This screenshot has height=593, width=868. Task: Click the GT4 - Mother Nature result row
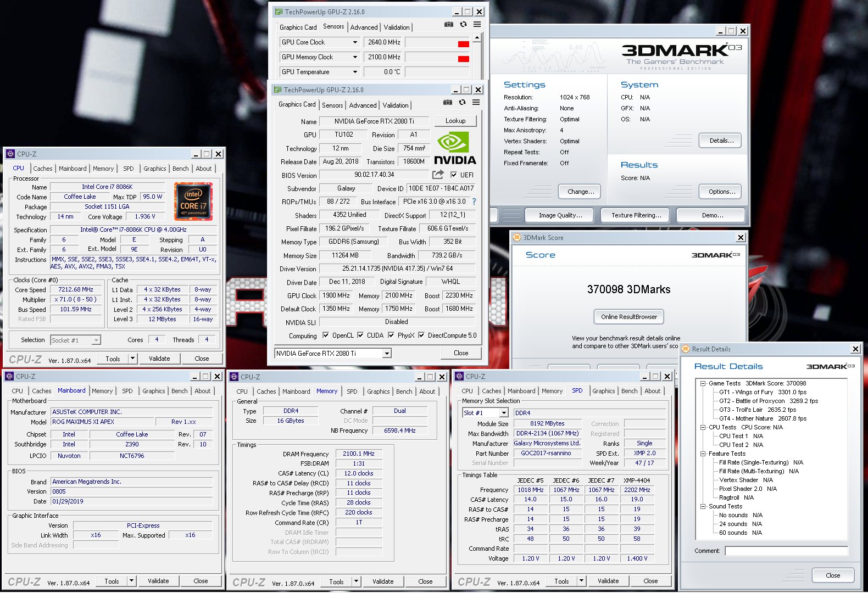click(x=763, y=418)
